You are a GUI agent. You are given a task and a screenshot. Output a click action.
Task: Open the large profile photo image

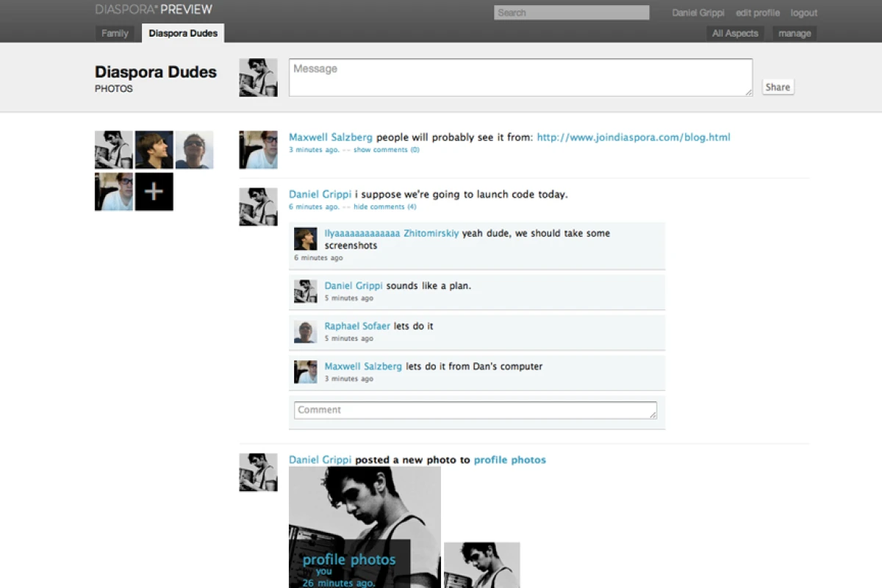(365, 527)
